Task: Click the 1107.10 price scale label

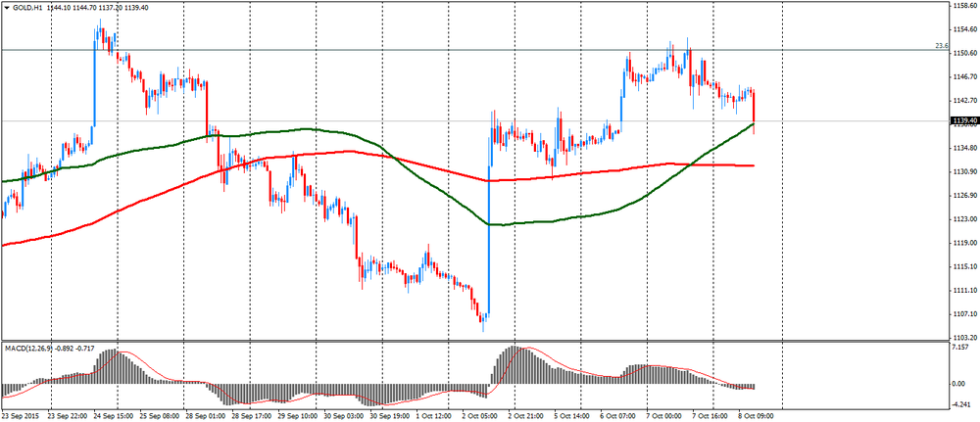Action: [963, 314]
